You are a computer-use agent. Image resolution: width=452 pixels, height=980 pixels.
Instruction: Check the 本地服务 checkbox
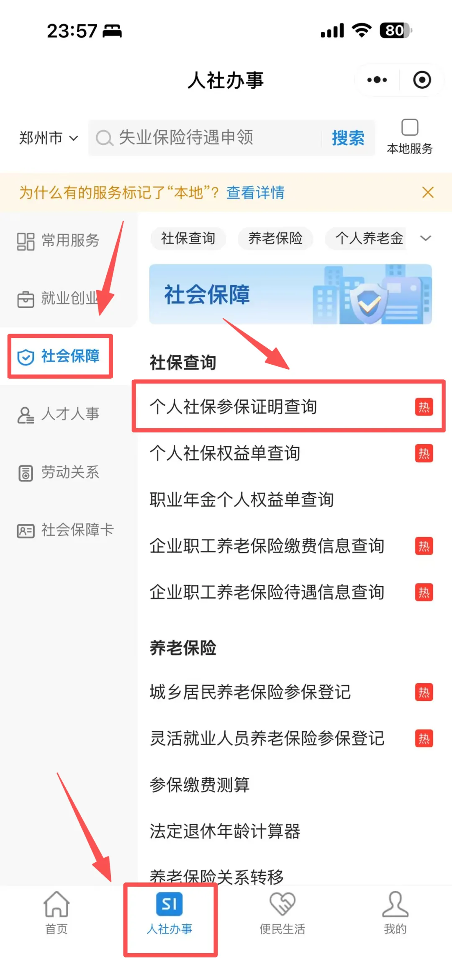tap(410, 127)
